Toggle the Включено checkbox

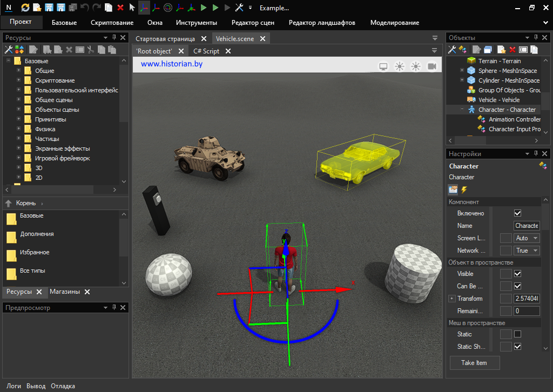pyautogui.click(x=517, y=213)
